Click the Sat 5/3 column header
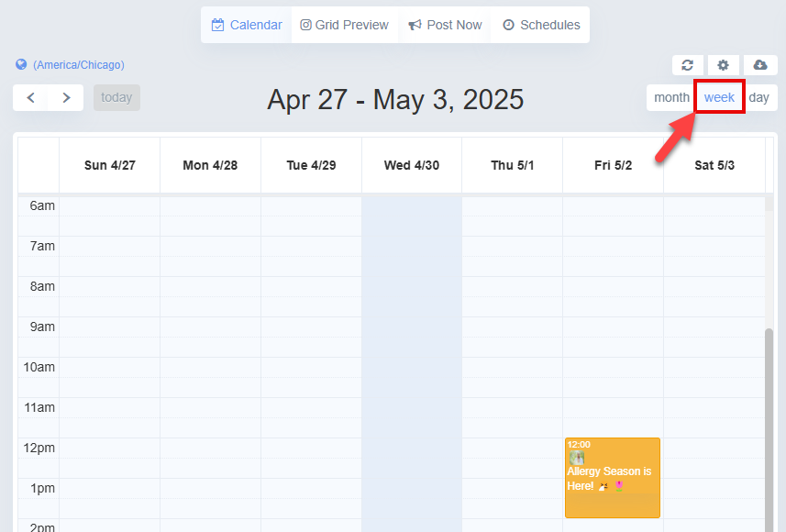This screenshot has width=786, height=532. 714,165
